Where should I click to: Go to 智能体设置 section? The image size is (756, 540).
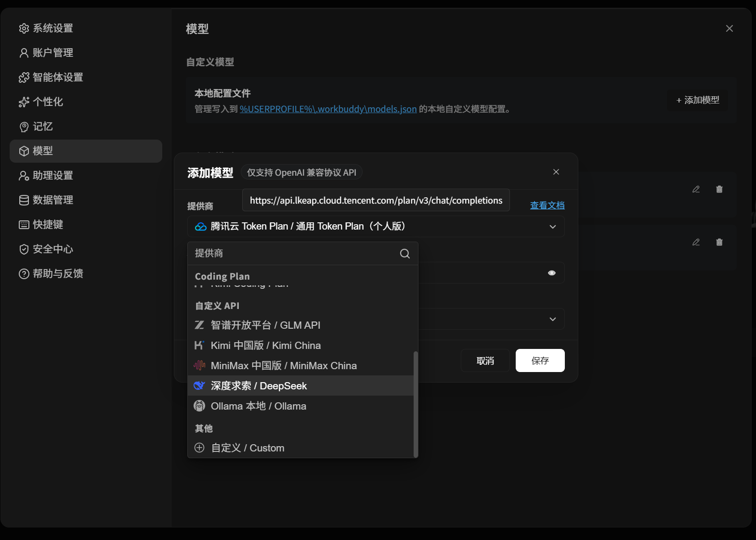pos(86,77)
